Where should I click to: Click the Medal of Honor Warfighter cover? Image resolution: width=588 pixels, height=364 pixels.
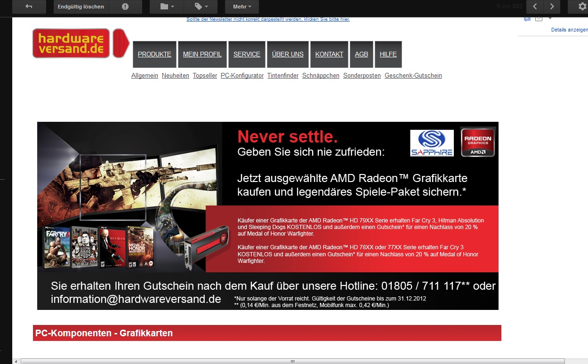(x=141, y=247)
